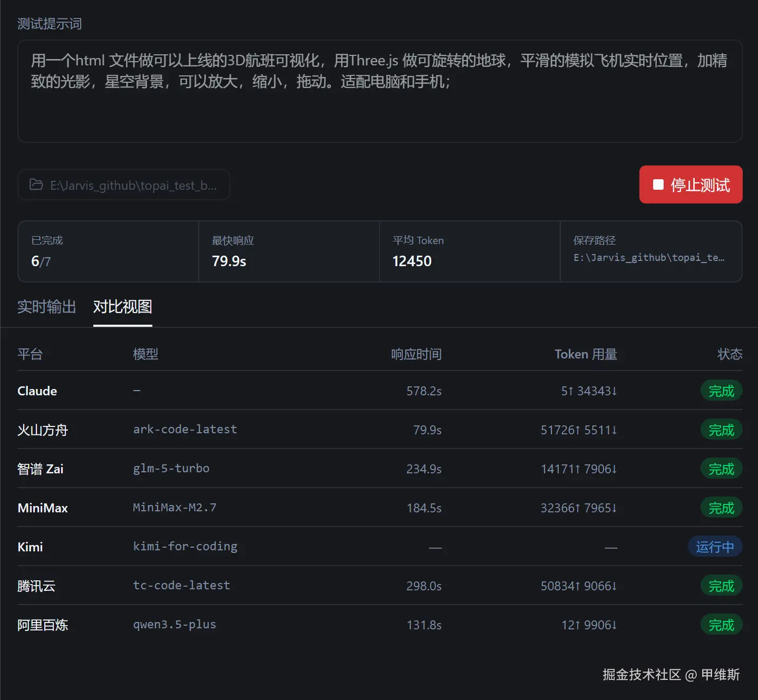The image size is (758, 700).
Task: Click the 完成 status badge for 腾讯云
Action: [x=722, y=586]
